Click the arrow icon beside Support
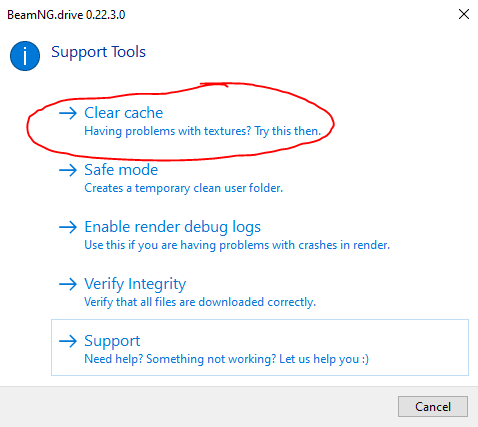The height and width of the screenshot is (427, 478). (68, 341)
